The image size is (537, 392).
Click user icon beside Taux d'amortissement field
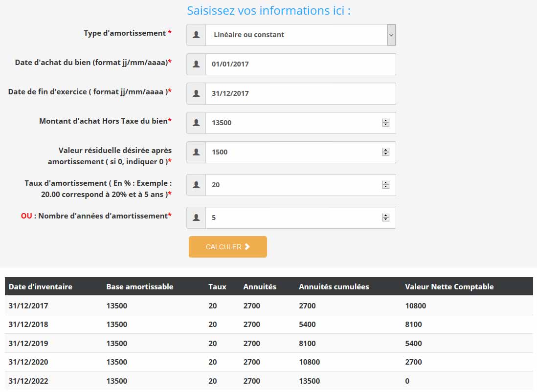coord(196,185)
